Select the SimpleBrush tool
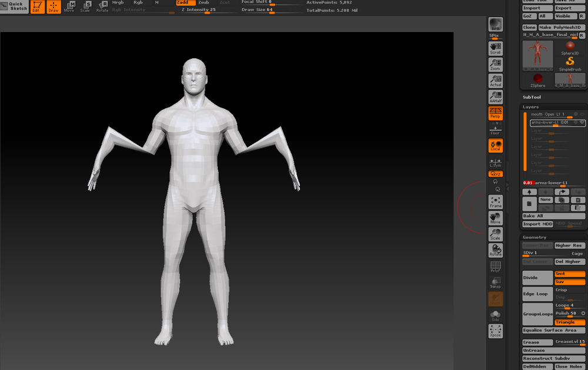Image resolution: width=588 pixels, height=370 pixels. (570, 63)
